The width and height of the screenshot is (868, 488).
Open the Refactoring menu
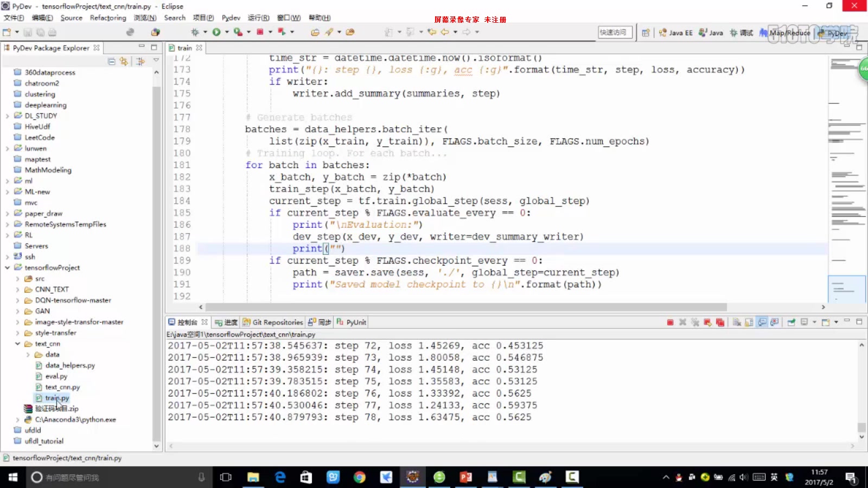(108, 18)
